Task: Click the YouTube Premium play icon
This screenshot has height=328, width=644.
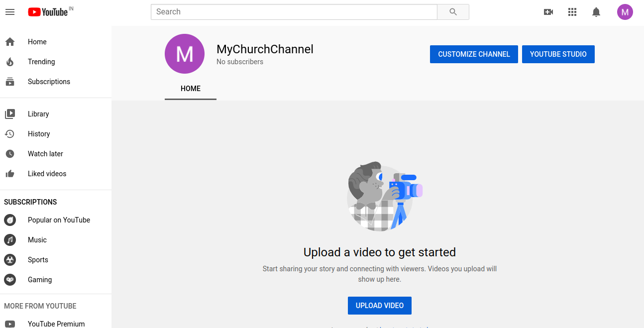Action: pyautogui.click(x=10, y=324)
